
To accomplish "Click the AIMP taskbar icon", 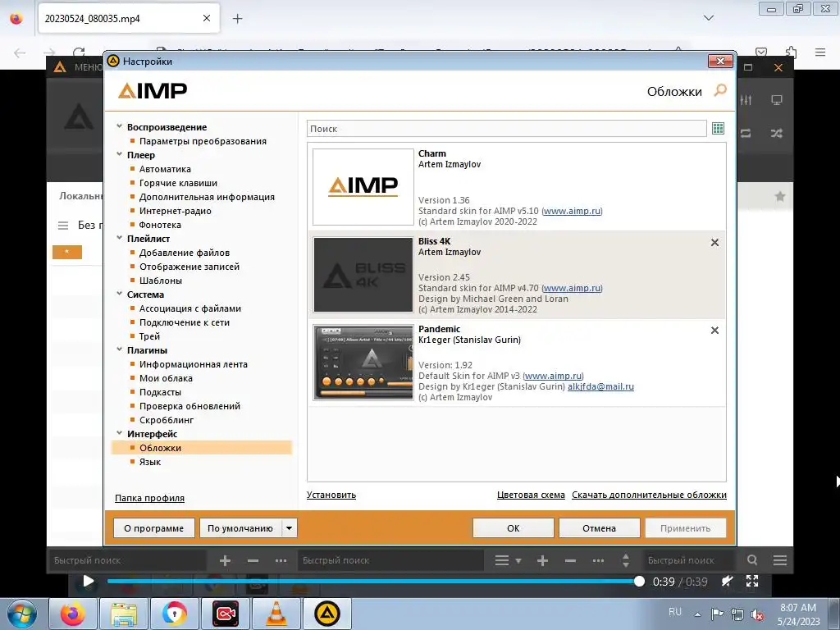I will 327,614.
